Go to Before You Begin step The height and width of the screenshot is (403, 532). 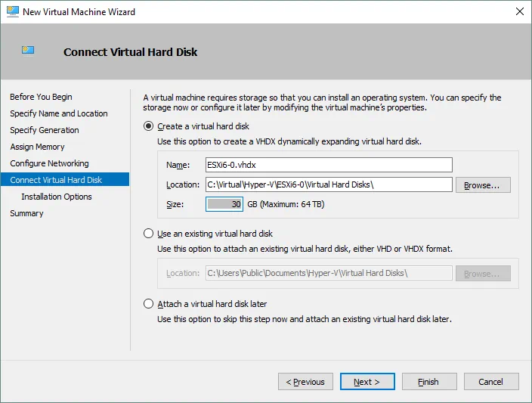(41, 97)
